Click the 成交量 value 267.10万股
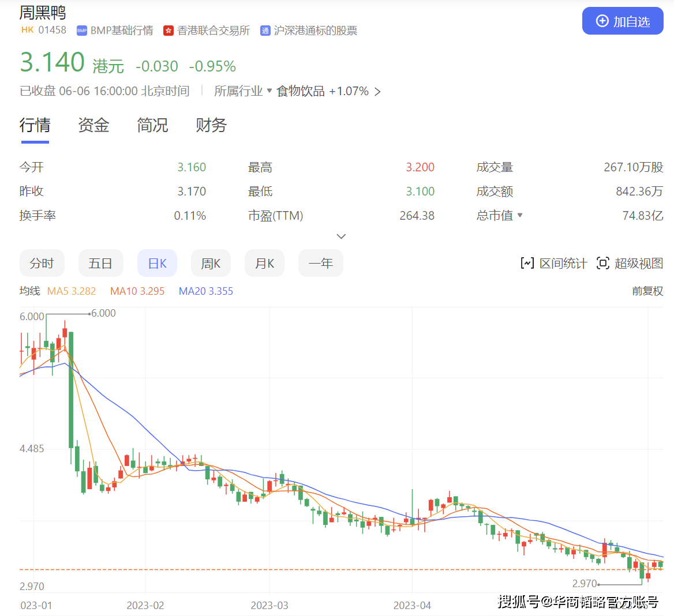 point(634,167)
